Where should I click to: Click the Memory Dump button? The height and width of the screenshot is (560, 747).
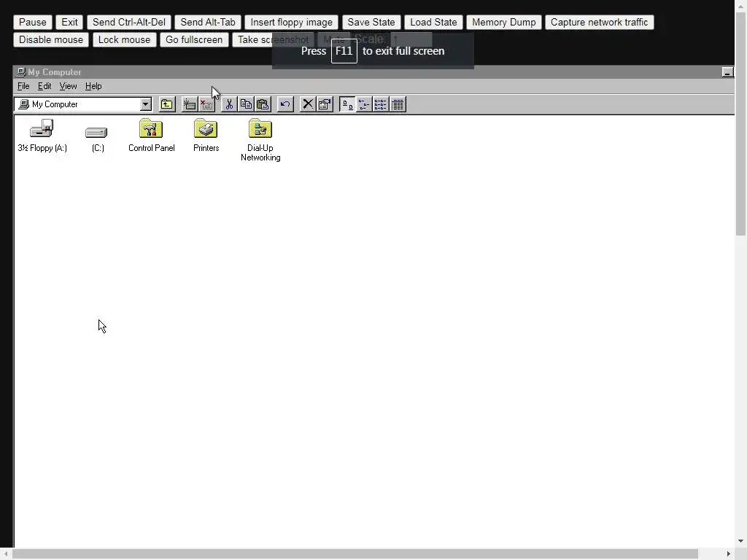pos(504,23)
